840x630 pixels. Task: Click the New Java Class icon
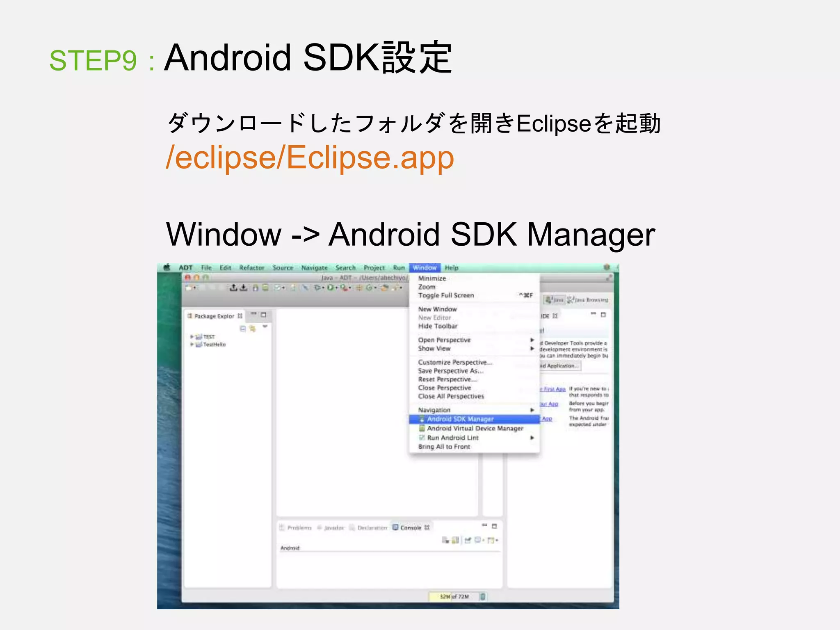[x=369, y=288]
